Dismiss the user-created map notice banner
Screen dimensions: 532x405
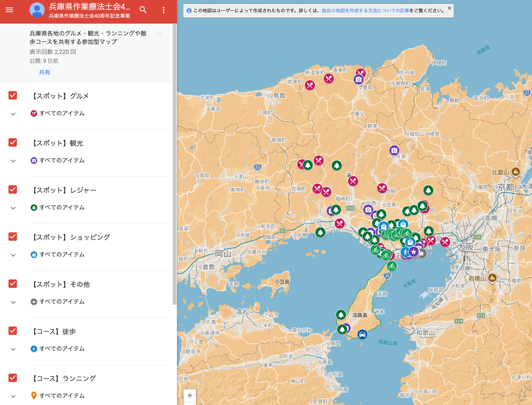449,8
